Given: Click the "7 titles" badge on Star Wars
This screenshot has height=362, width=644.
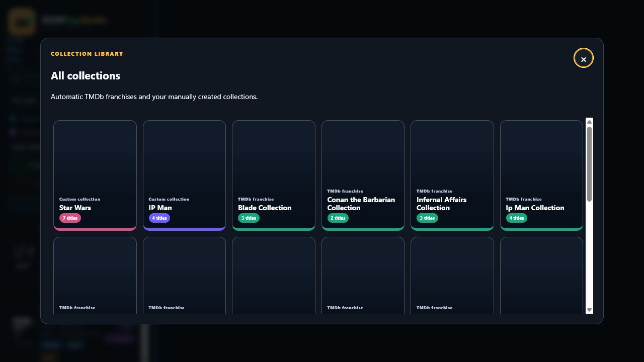Looking at the screenshot, I should tap(70, 218).
